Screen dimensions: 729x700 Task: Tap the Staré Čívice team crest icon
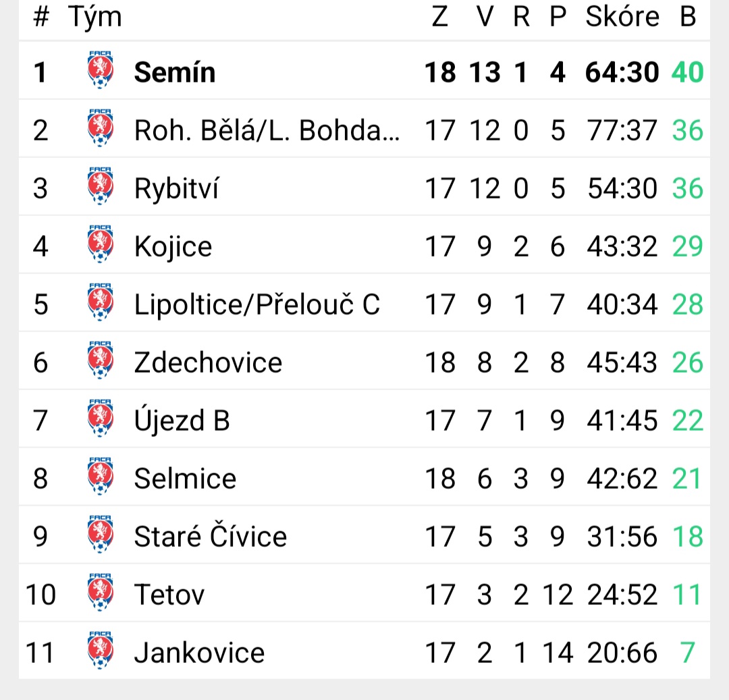coord(100,534)
